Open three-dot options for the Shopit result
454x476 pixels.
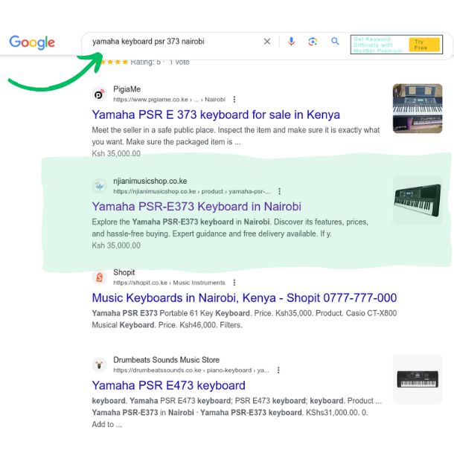pyautogui.click(x=234, y=283)
